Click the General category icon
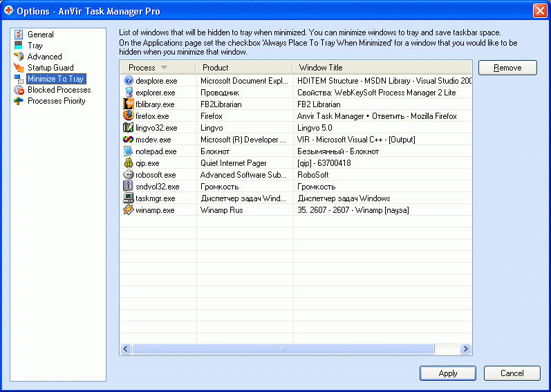551x392 pixels. [19, 35]
